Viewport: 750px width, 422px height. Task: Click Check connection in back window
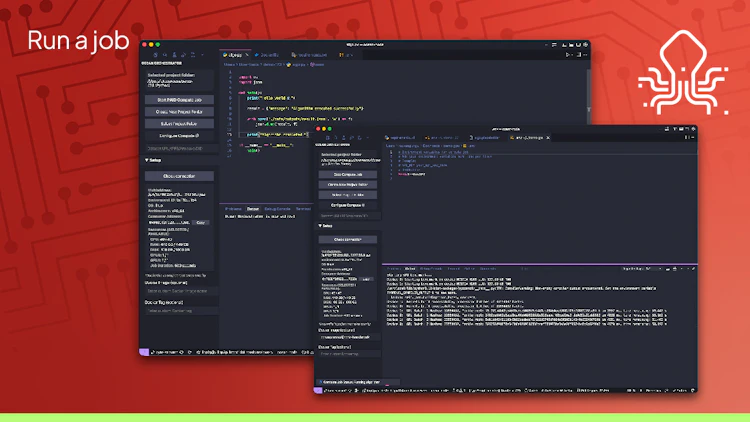click(179, 176)
